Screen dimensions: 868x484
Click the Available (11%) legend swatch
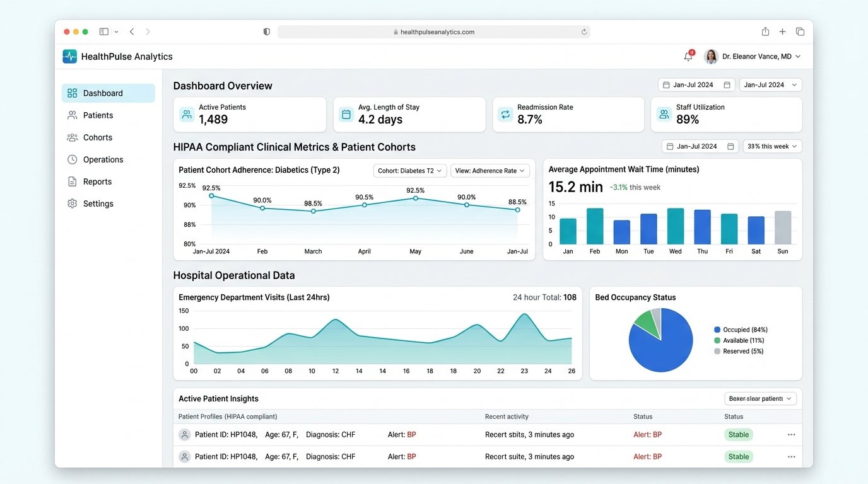(x=717, y=340)
